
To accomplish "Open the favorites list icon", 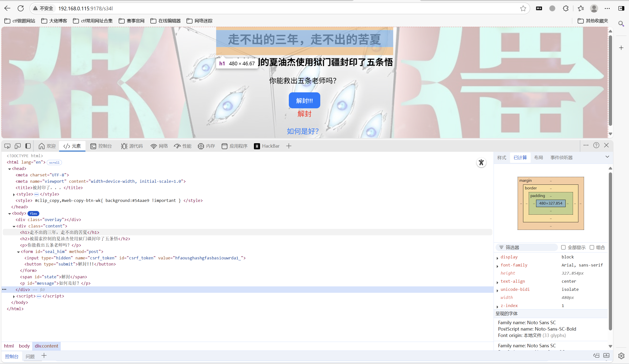I will [x=581, y=9].
